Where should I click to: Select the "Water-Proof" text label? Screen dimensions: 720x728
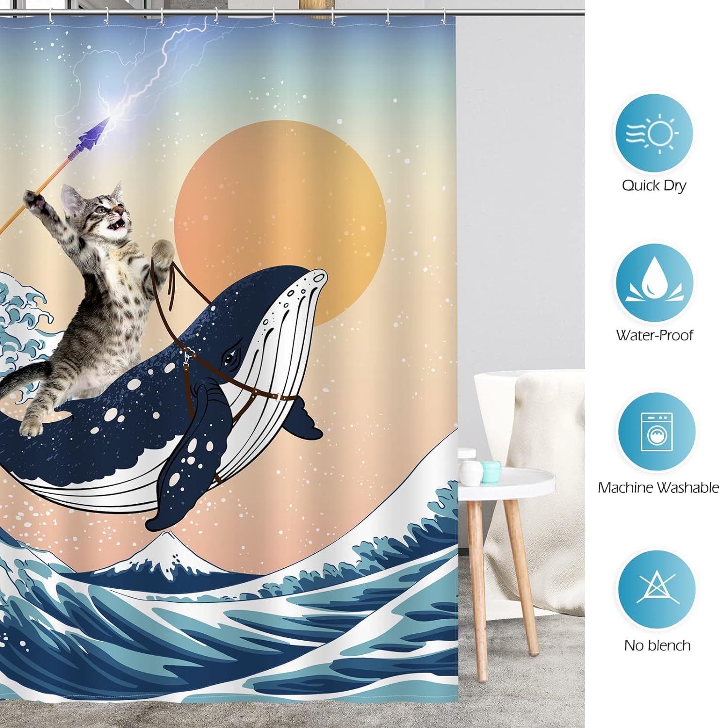655,335
